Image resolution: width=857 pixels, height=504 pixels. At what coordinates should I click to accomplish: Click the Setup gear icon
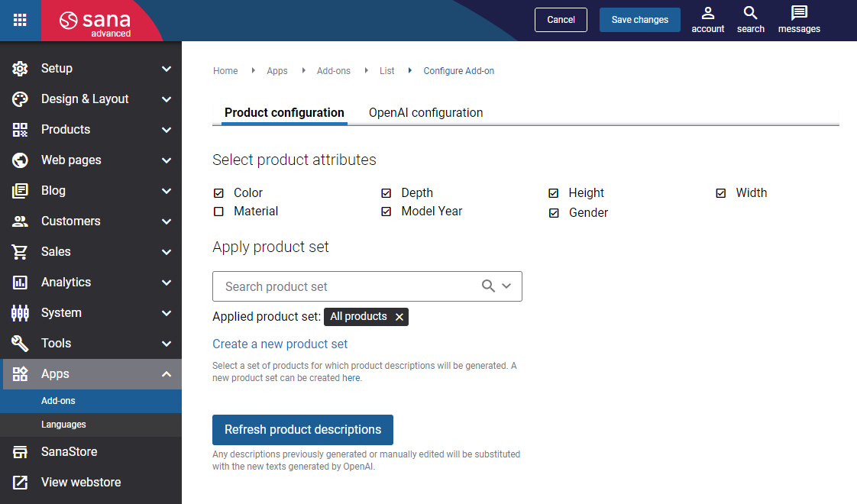click(x=20, y=68)
